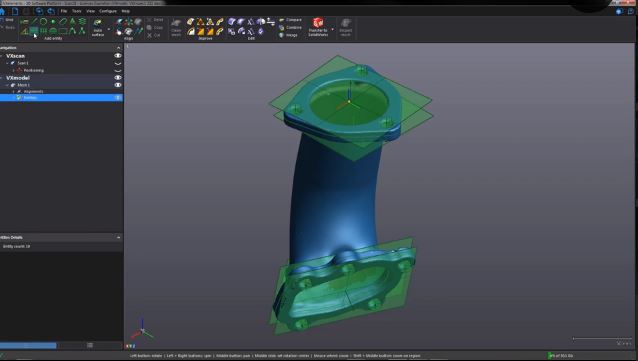
Task: Click the Entity count text
Action: click(x=17, y=246)
